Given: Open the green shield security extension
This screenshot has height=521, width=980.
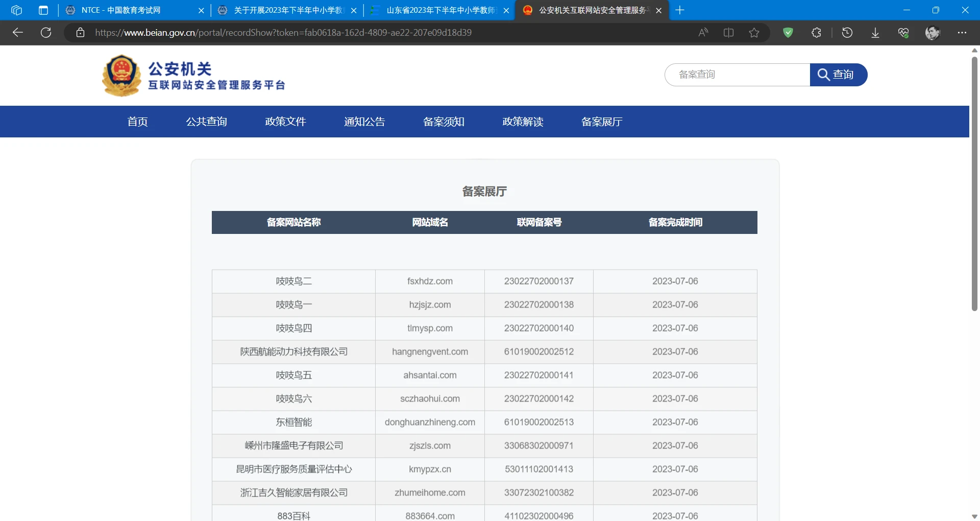Looking at the screenshot, I should pyautogui.click(x=788, y=33).
